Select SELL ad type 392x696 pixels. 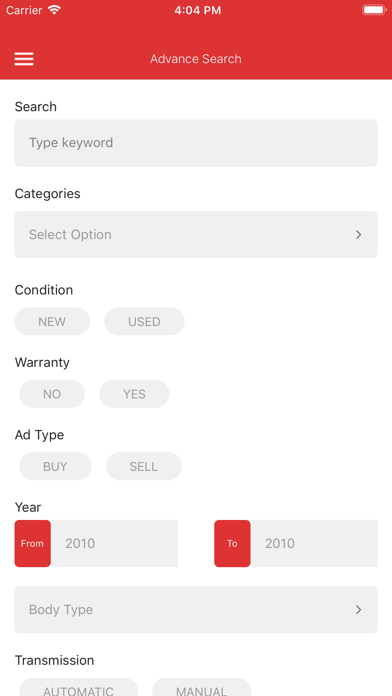point(144,466)
